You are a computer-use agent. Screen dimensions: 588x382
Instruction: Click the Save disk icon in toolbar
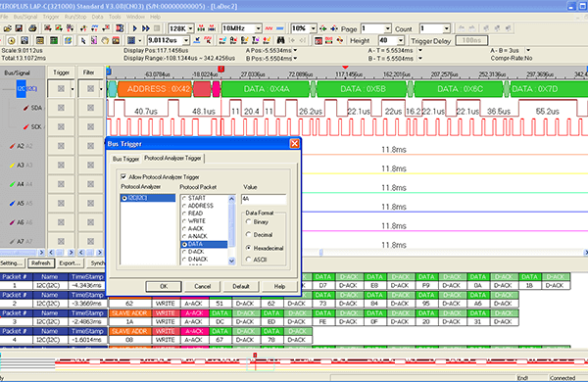tap(19, 28)
